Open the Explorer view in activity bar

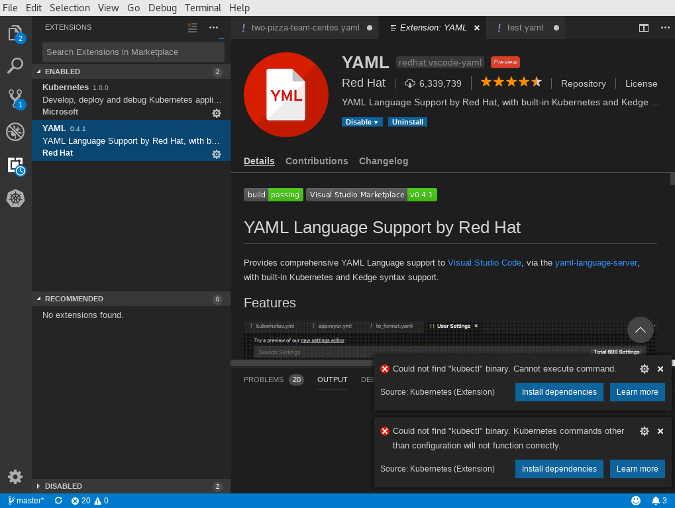(x=15, y=34)
